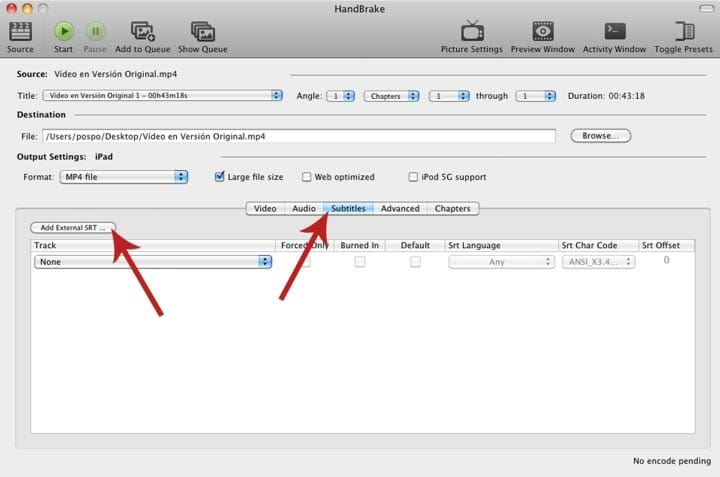
Task: Click the Pause toolbar icon
Action: click(95, 32)
